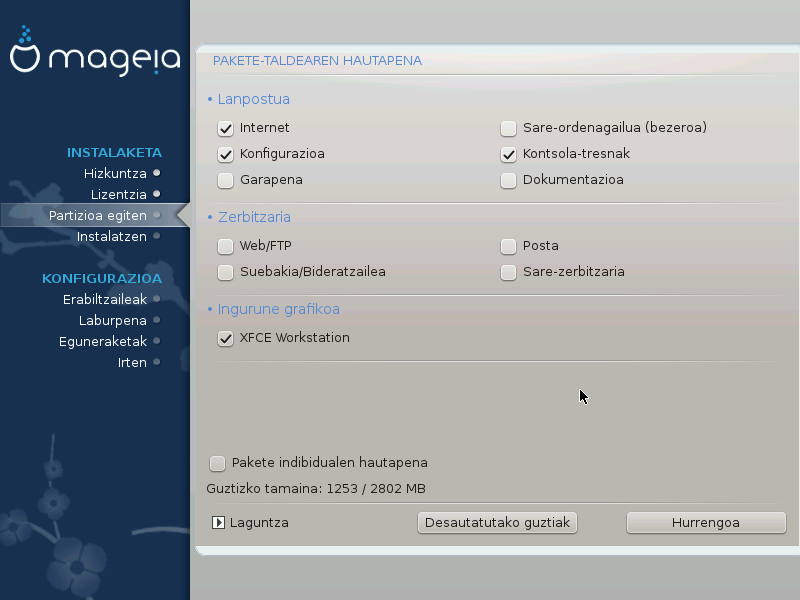
Task: Uncheck XFCE Workstation
Action: pos(226,338)
